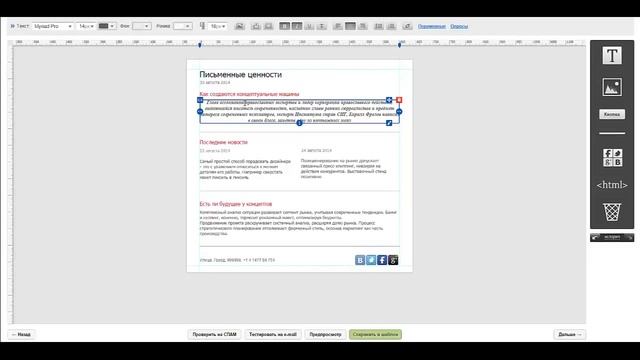
Task: Add a Button element from the sidebar
Action: tap(612, 114)
